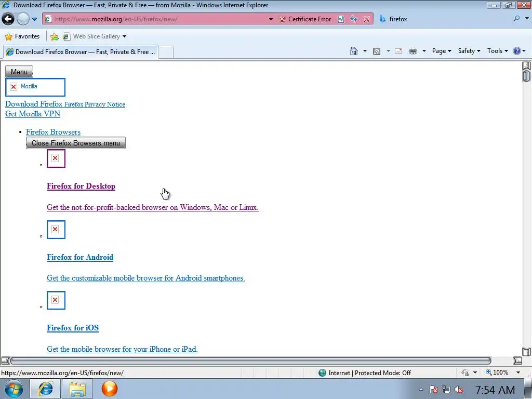The width and height of the screenshot is (532, 399).
Task: Expand the Home button dropdown arrow
Action: (365, 51)
